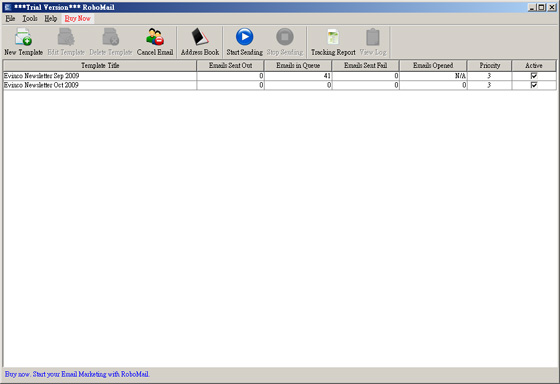Click the Stop Sending icon
This screenshot has width=560, height=384.
pyautogui.click(x=285, y=37)
